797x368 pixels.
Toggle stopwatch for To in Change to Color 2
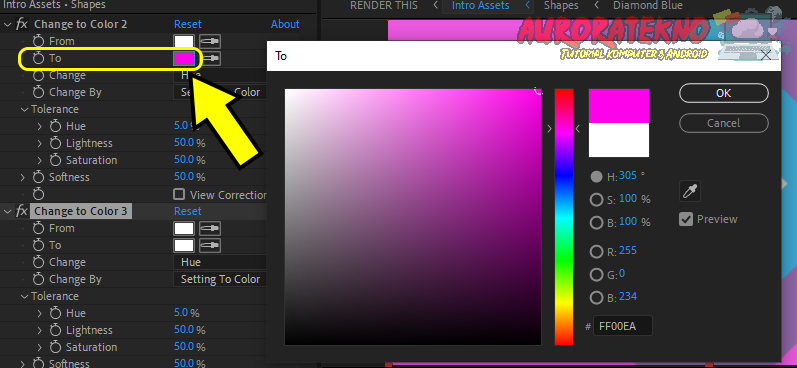(x=39, y=58)
